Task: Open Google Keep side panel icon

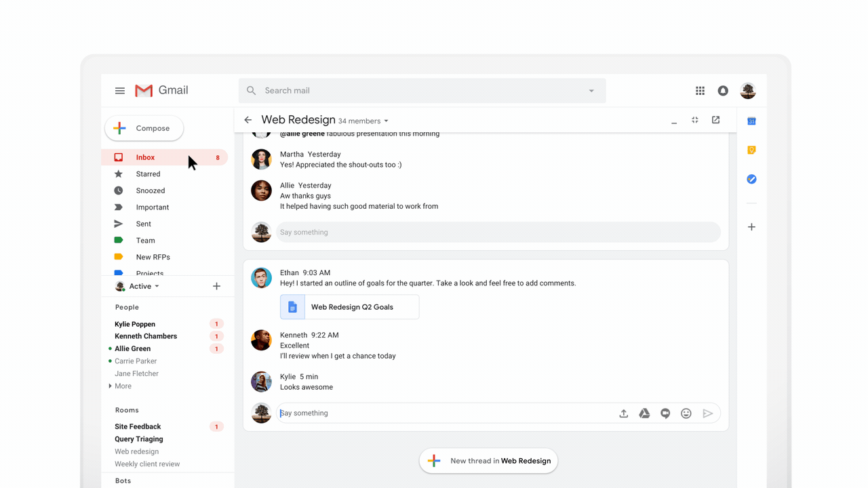Action: click(x=751, y=150)
